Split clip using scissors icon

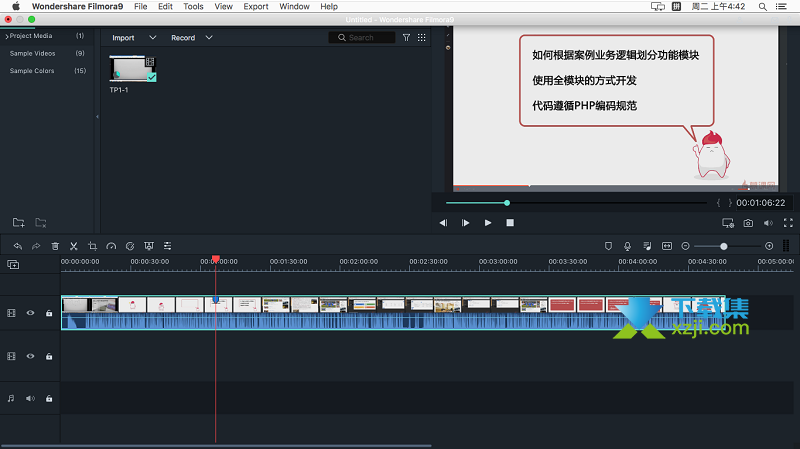[x=73, y=246]
